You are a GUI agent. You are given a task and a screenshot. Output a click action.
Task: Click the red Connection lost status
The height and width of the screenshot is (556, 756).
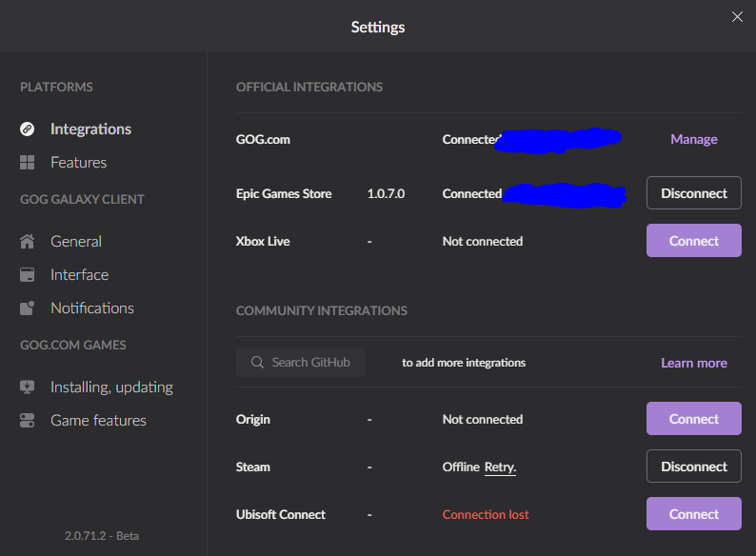point(486,514)
